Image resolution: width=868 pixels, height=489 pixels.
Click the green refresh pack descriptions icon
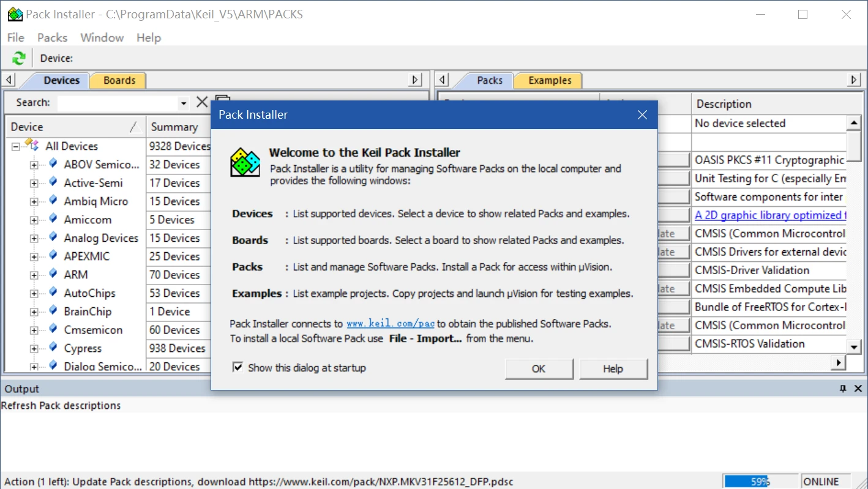[19, 58]
